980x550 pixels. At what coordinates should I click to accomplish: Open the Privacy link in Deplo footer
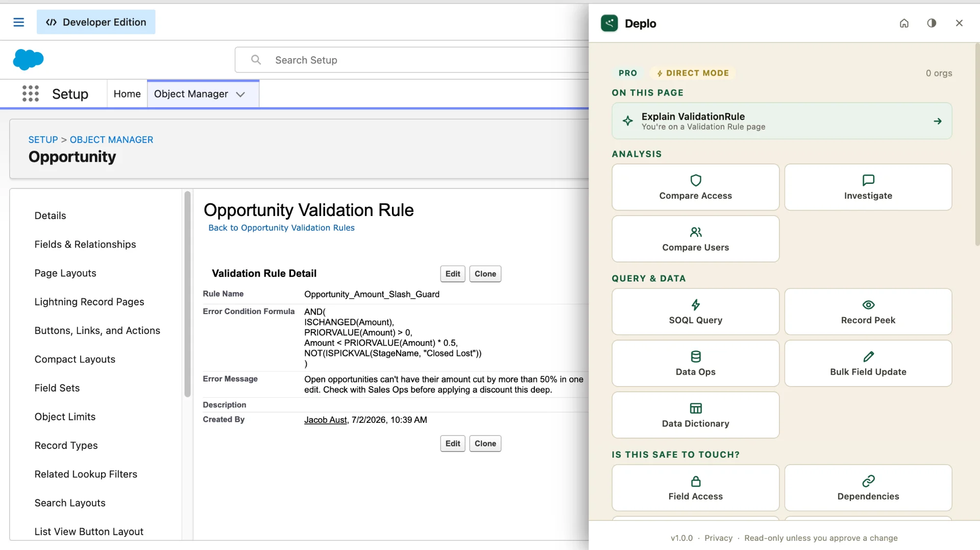pyautogui.click(x=718, y=538)
